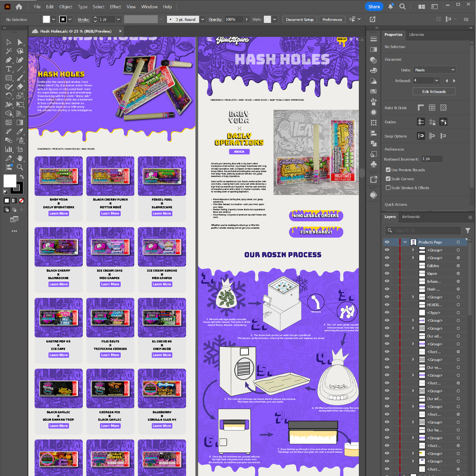Open the Arrange Documents dropdown
Viewport: 476px width, 476px height.
click(422, 7)
